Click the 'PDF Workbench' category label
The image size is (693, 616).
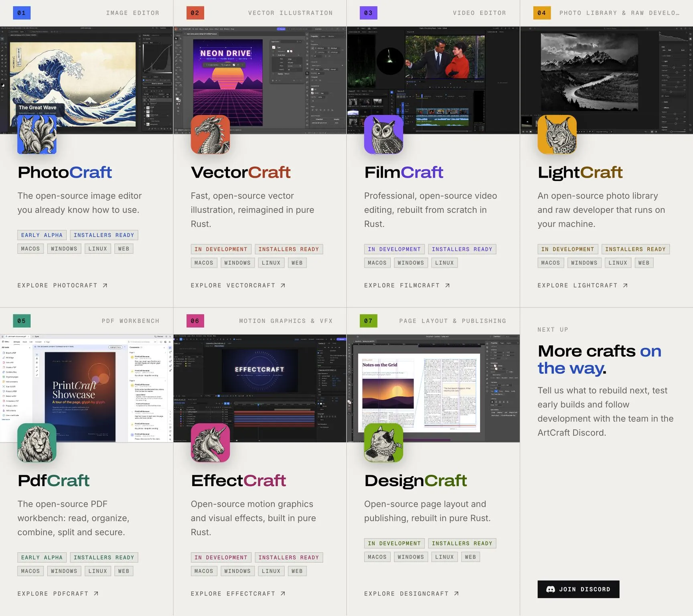pos(131,321)
